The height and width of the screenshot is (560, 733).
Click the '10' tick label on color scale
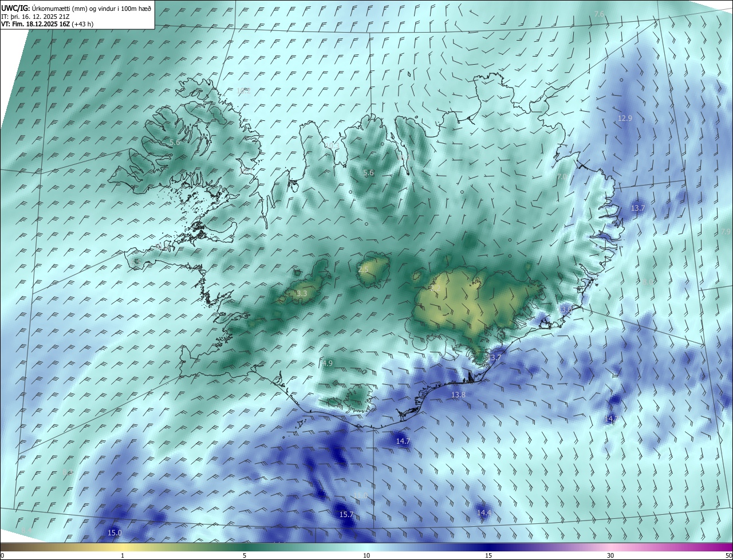pos(366,555)
